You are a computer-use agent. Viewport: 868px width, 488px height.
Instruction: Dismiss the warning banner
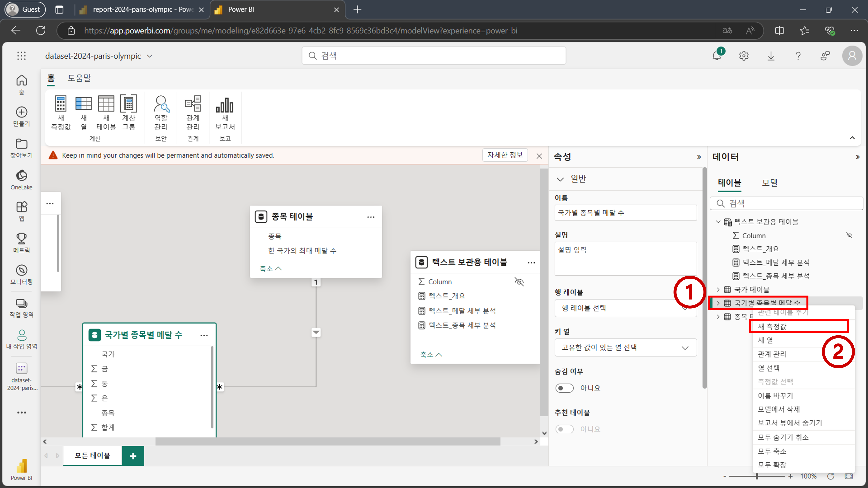coord(539,156)
